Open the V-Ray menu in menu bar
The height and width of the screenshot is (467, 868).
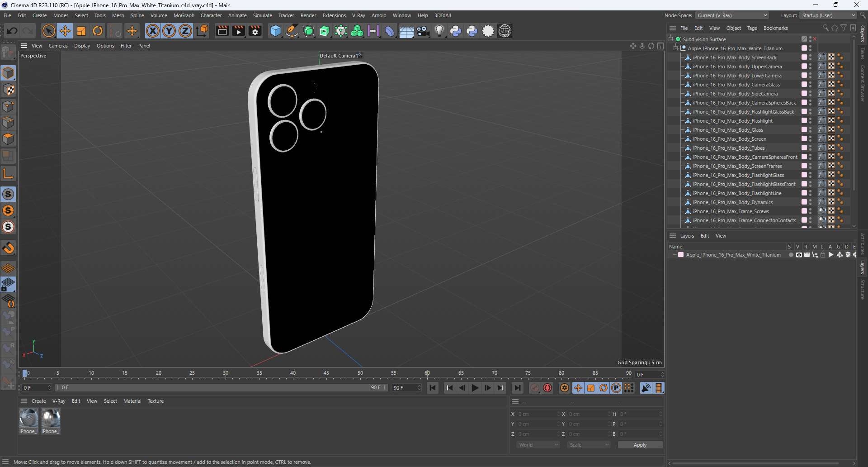pos(359,15)
